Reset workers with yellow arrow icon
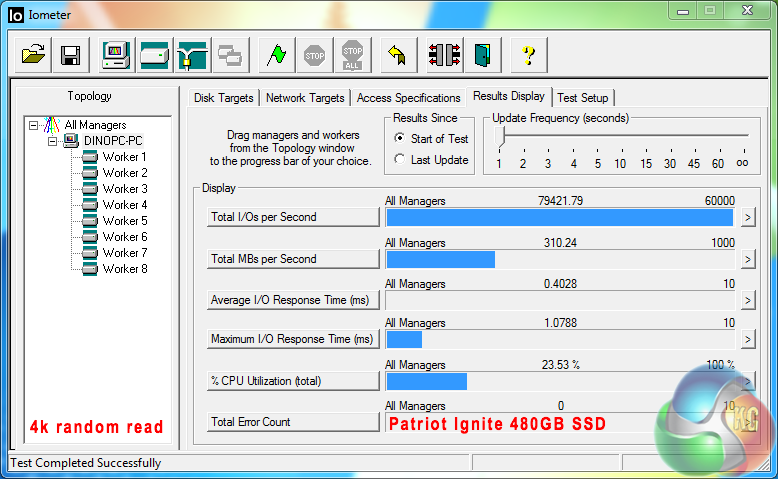The image size is (778, 479). pyautogui.click(x=398, y=55)
